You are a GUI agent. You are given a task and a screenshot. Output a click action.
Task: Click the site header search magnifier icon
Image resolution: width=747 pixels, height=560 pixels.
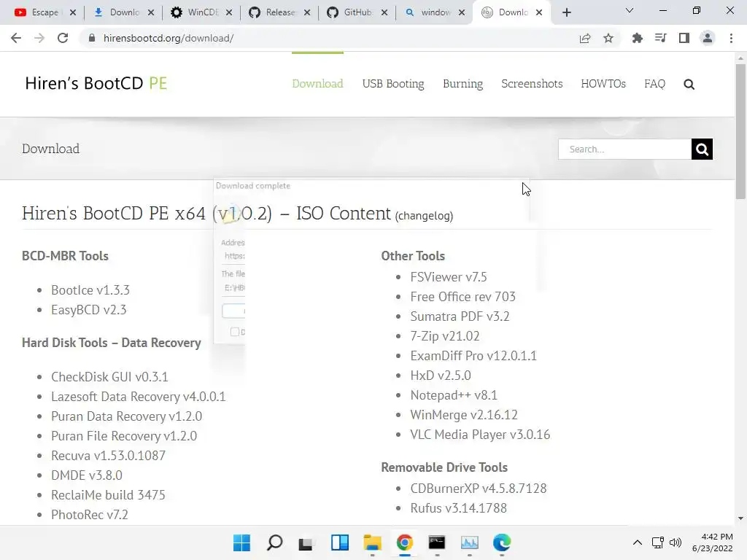click(x=689, y=85)
